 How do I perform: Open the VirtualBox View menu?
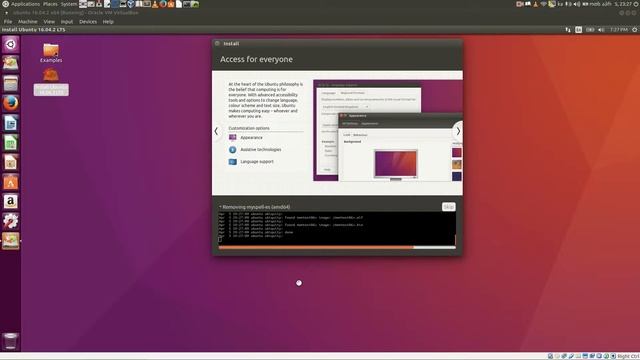pos(49,22)
